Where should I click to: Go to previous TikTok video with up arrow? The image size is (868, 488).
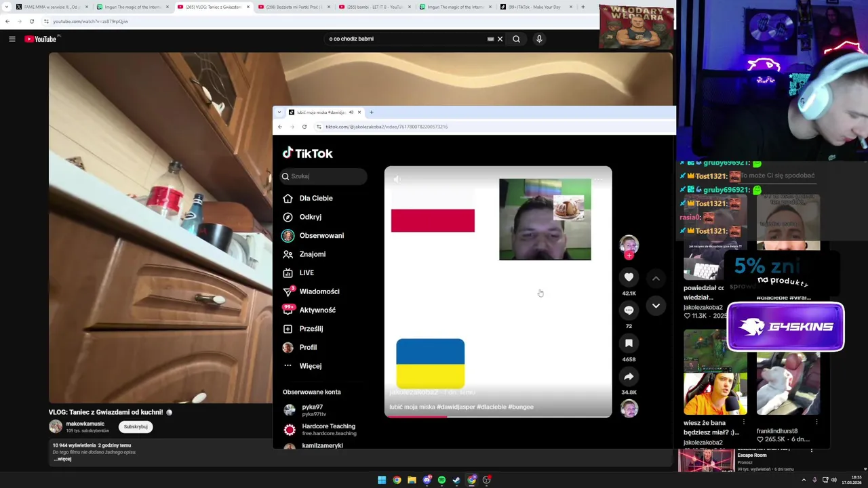pos(656,278)
